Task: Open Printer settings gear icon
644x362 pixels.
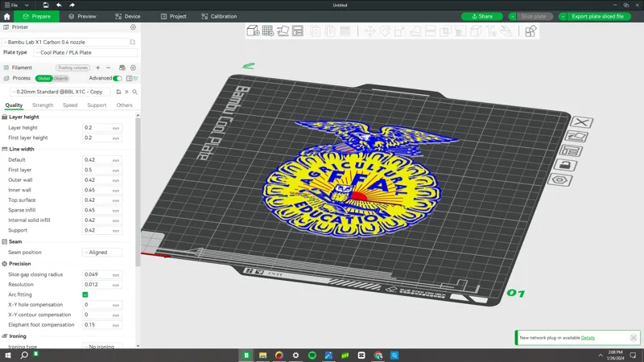Action: pos(133,27)
